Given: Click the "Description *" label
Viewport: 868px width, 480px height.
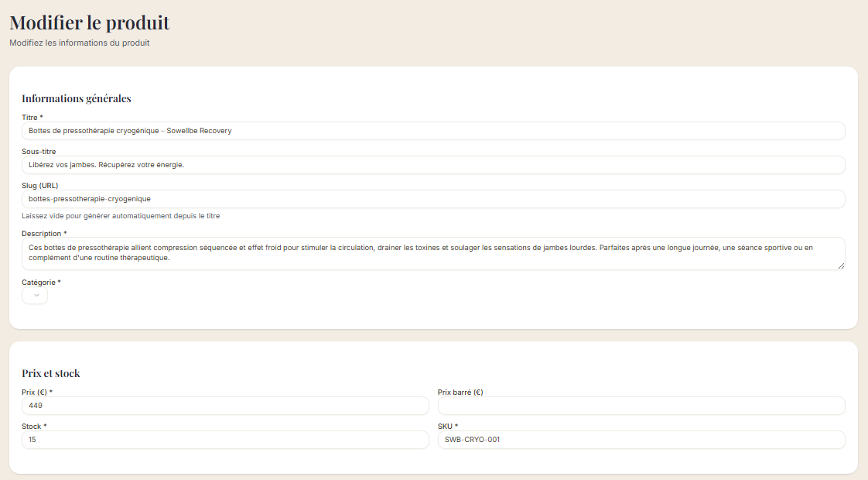Looking at the screenshot, I should coord(44,233).
